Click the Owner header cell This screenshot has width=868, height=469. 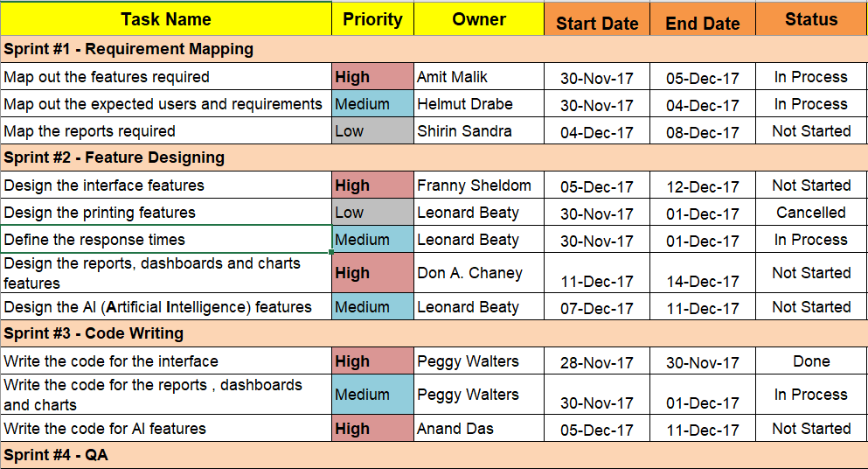click(x=479, y=19)
